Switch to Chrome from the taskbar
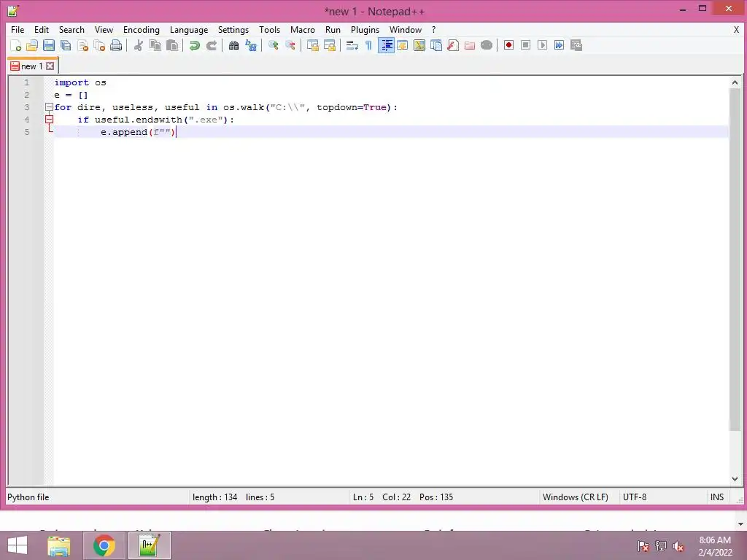 [x=104, y=545]
